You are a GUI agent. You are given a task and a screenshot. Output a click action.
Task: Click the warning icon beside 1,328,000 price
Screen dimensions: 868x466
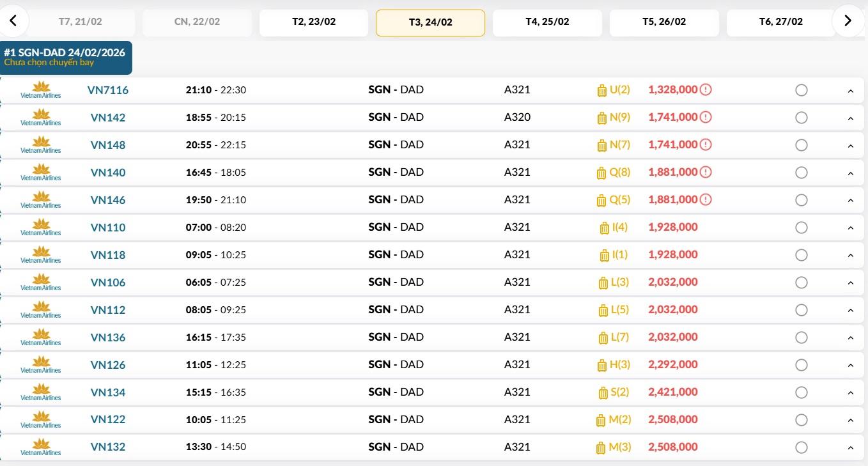pos(706,90)
